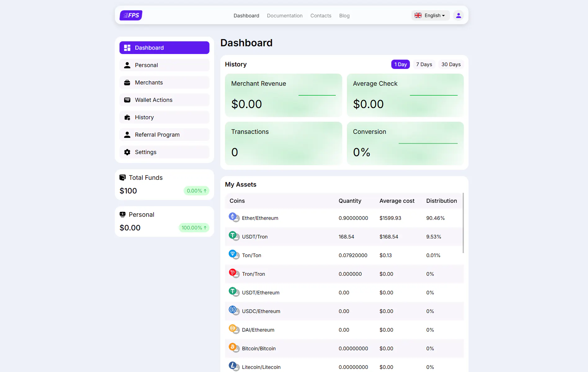This screenshot has height=372, width=588.
Task: Click the Ether/Ethereum coin icon
Action: pyautogui.click(x=234, y=217)
